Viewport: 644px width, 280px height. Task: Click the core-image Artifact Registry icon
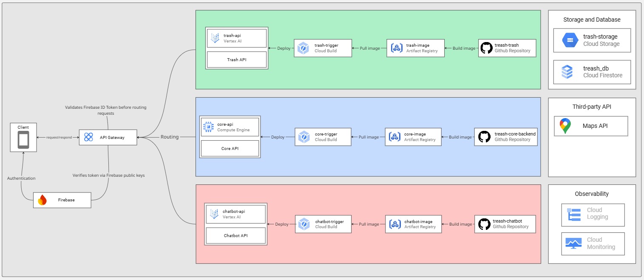(x=395, y=137)
